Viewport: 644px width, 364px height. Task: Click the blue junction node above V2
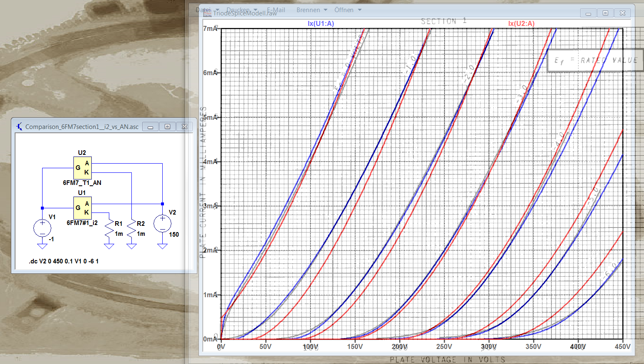coord(162,204)
